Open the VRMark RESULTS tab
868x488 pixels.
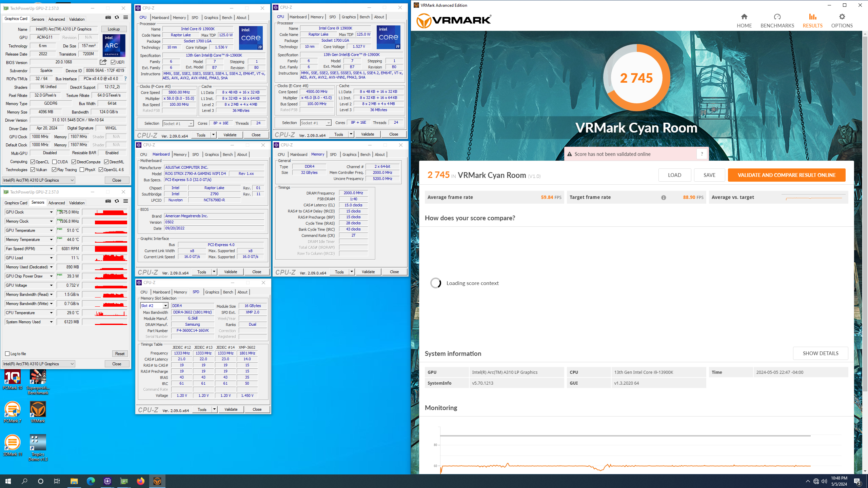(x=812, y=21)
